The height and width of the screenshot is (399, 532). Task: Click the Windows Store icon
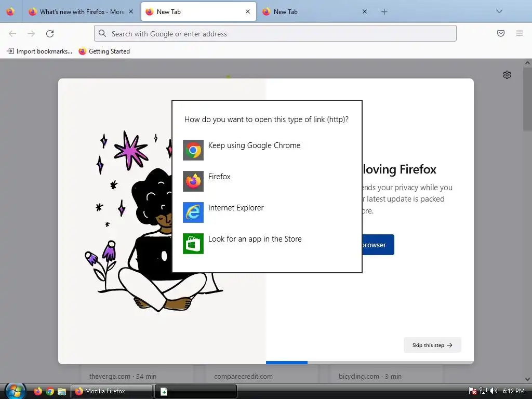[x=193, y=244]
